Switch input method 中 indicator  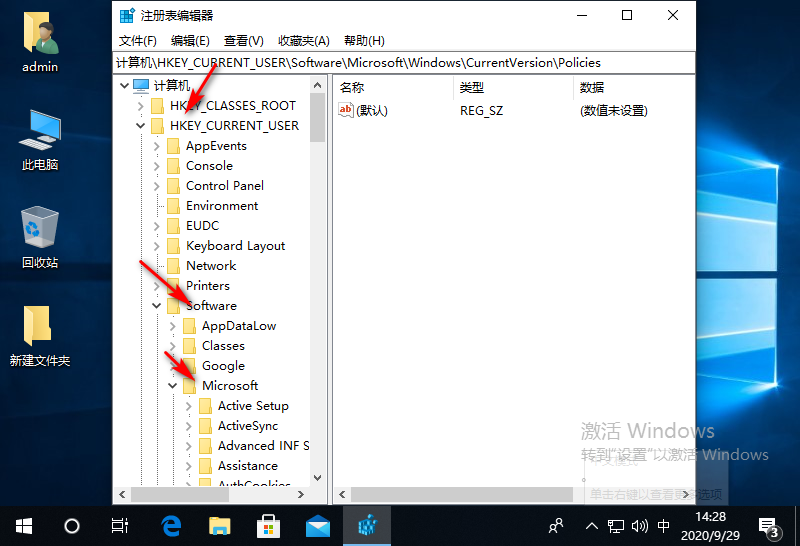[663, 526]
